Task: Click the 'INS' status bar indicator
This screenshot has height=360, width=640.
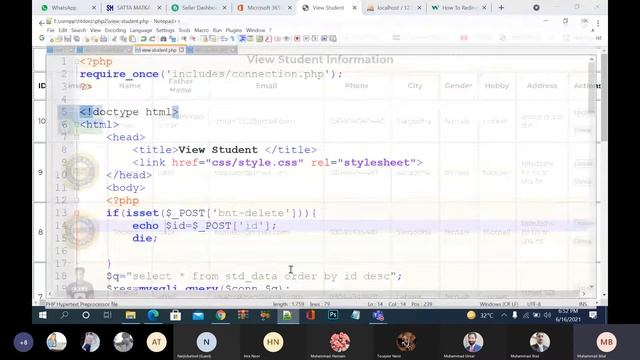Action: (582, 304)
